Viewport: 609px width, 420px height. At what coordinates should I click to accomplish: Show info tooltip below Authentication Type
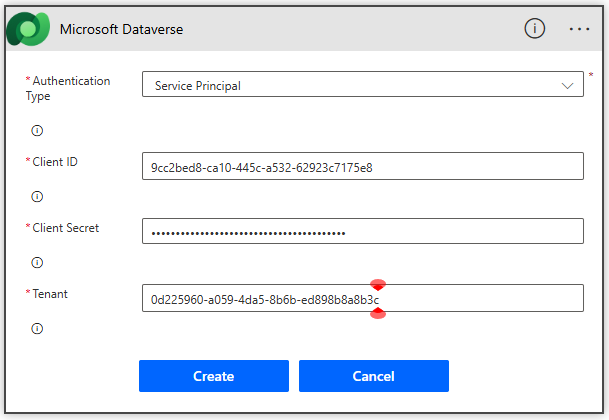pyautogui.click(x=37, y=131)
